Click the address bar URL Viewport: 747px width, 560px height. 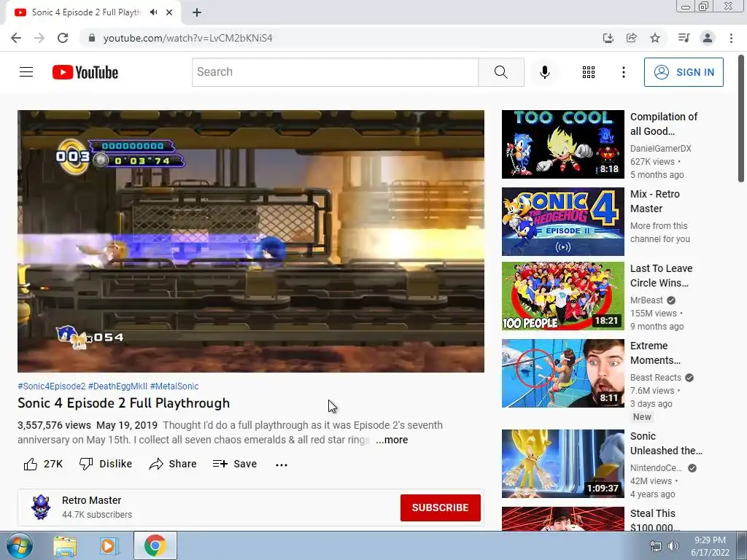tap(187, 38)
